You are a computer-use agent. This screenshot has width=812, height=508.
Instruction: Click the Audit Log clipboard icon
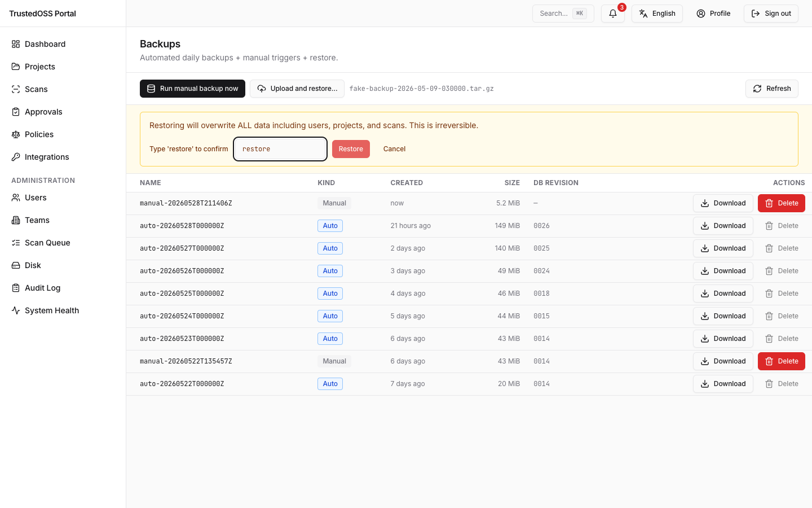[16, 288]
